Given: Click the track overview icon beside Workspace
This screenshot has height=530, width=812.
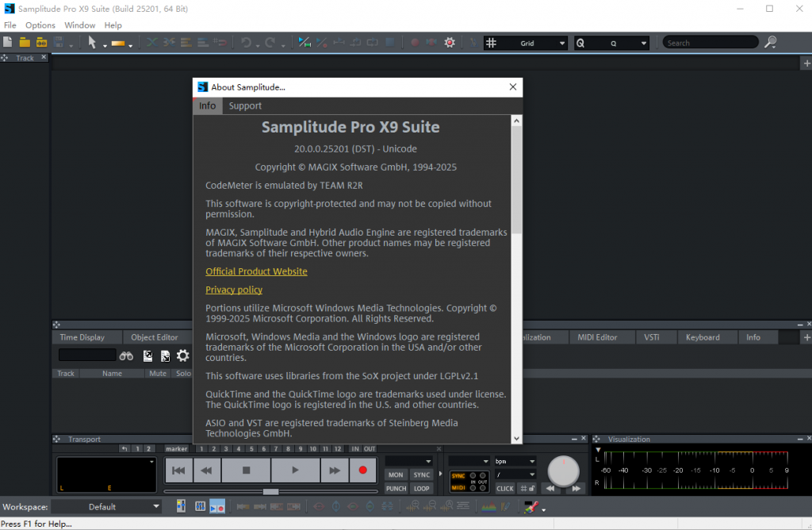Looking at the screenshot, I should coord(181,506).
